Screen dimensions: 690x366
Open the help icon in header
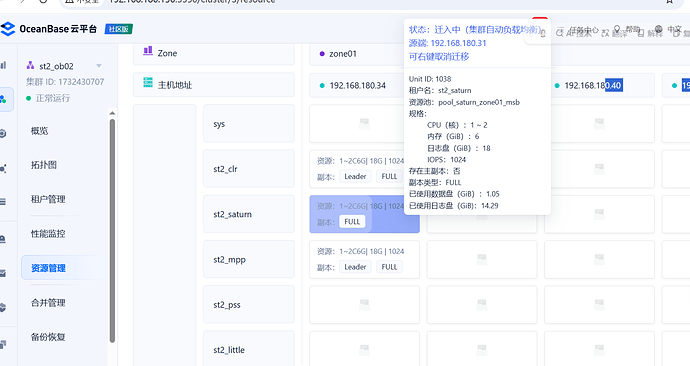click(x=617, y=29)
